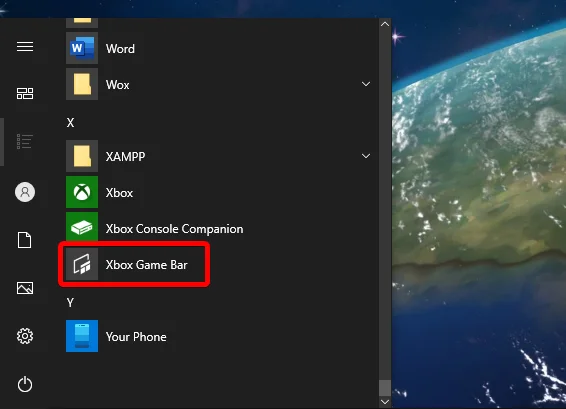The height and width of the screenshot is (409, 566).
Task: Open the user account avatar
Action: click(x=25, y=192)
